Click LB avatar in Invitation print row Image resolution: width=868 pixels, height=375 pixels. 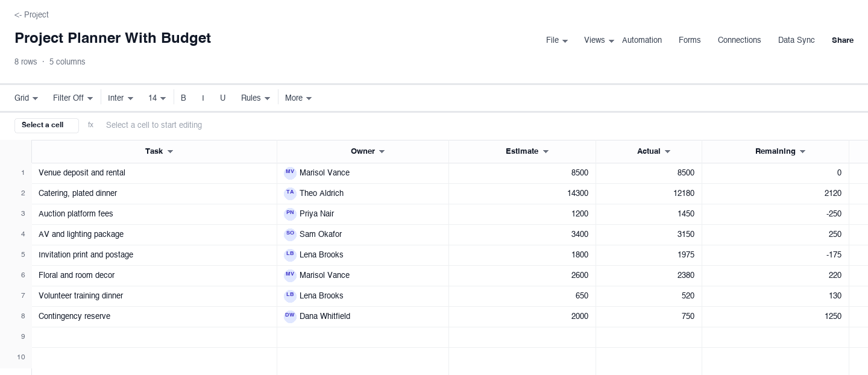coord(290,255)
